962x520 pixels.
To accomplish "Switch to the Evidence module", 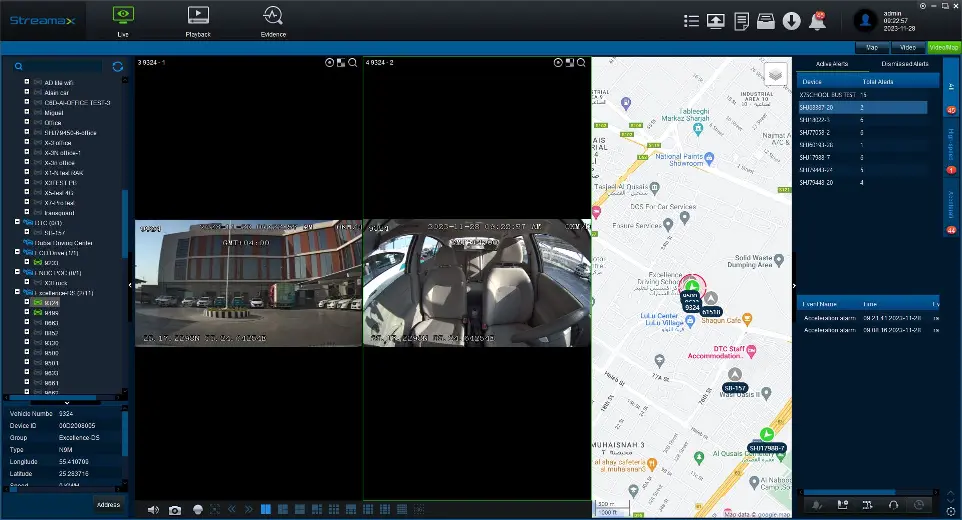I will pyautogui.click(x=272, y=20).
